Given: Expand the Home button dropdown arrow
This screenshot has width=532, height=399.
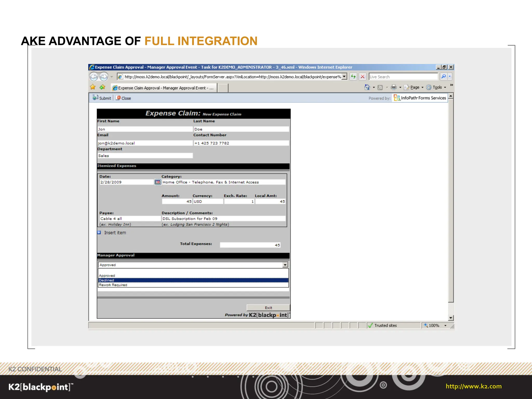Looking at the screenshot, I should (x=374, y=88).
